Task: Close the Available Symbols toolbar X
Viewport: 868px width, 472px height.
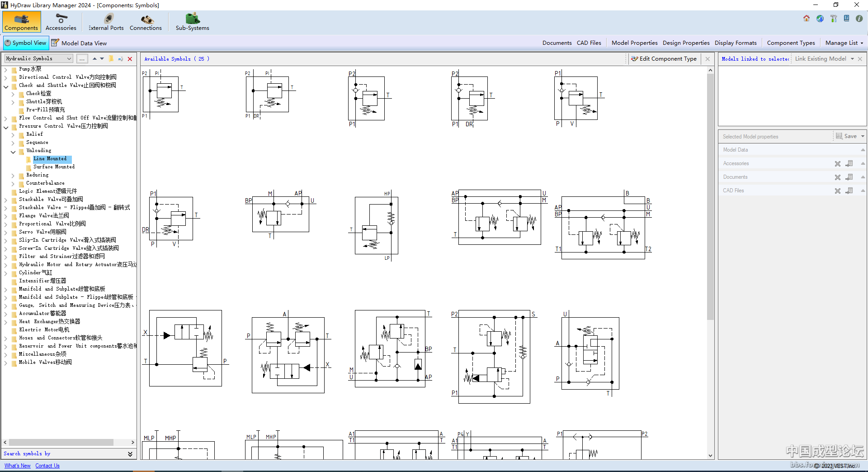Action: (708, 59)
